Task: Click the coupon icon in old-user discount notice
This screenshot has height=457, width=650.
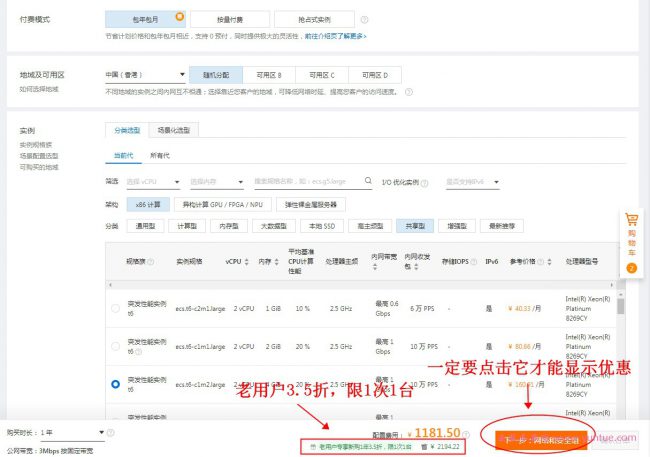Action: tap(313, 446)
